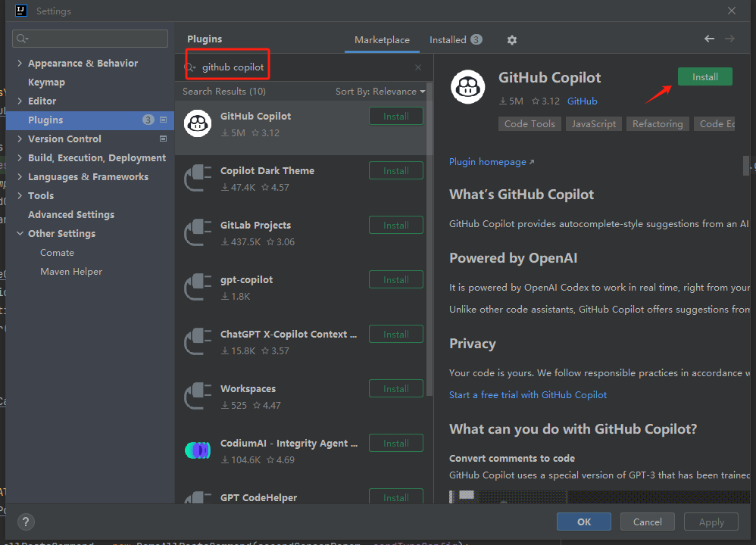Click the Code Tools tag
756x545 pixels.
[530, 124]
